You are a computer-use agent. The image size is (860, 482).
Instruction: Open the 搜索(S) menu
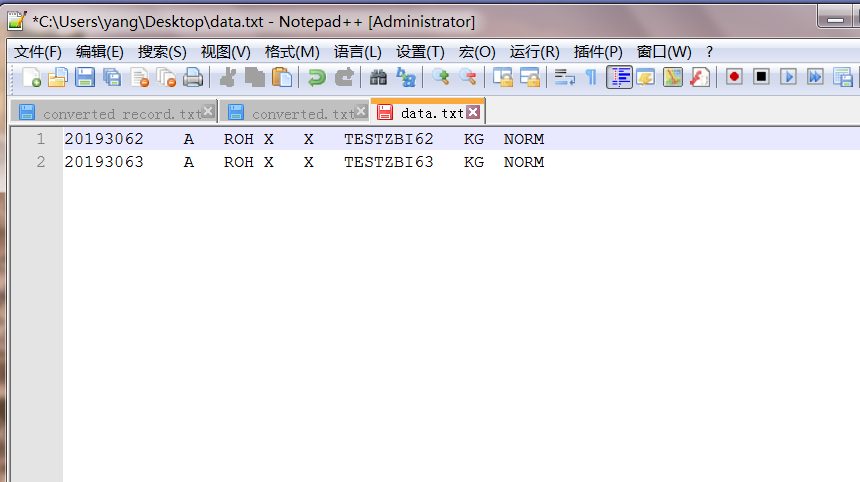tap(162, 52)
